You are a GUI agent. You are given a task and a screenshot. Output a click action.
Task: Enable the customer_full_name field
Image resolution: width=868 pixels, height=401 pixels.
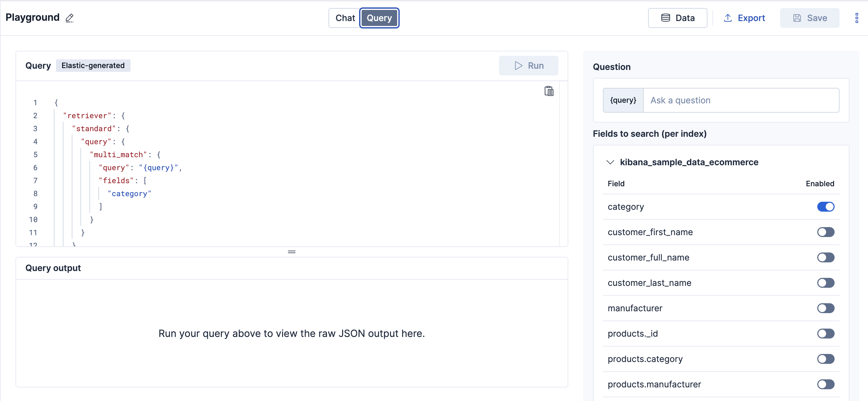826,257
